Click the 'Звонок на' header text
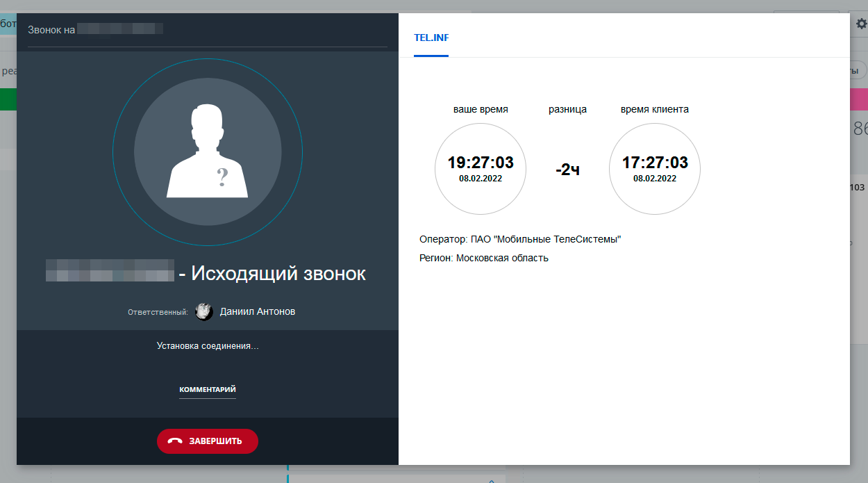Screen dimensions: 868x483 pyautogui.click(x=51, y=30)
